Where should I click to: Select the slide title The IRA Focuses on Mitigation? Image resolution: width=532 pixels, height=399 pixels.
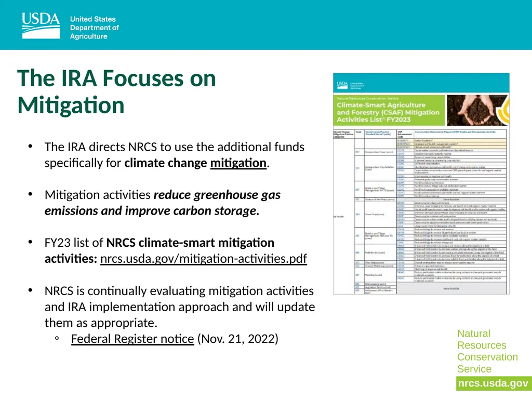[x=116, y=91]
